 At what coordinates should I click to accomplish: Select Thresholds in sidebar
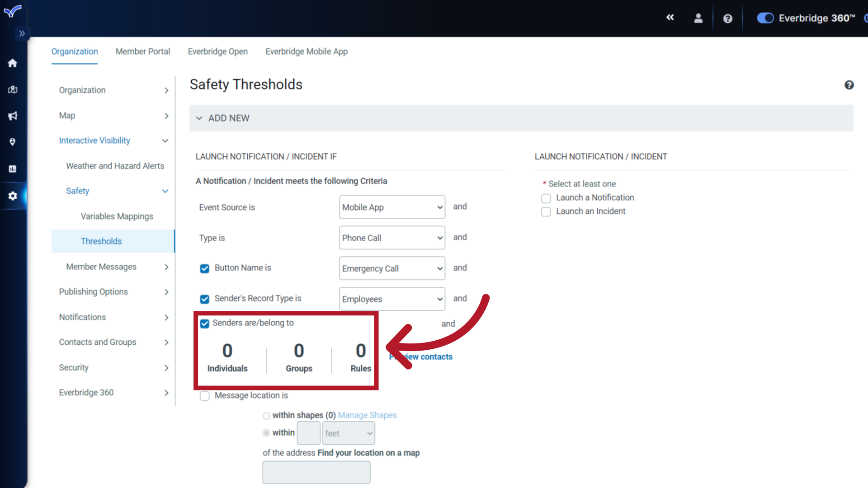[113, 241]
